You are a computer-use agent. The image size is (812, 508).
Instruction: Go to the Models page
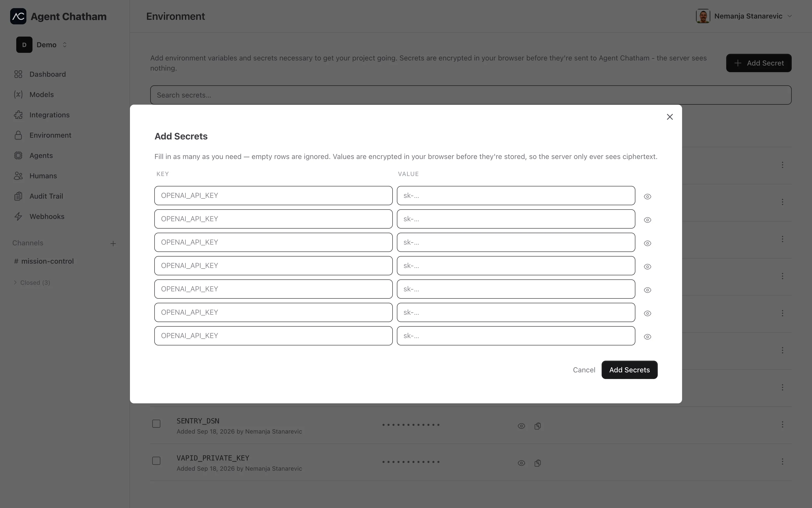(41, 94)
